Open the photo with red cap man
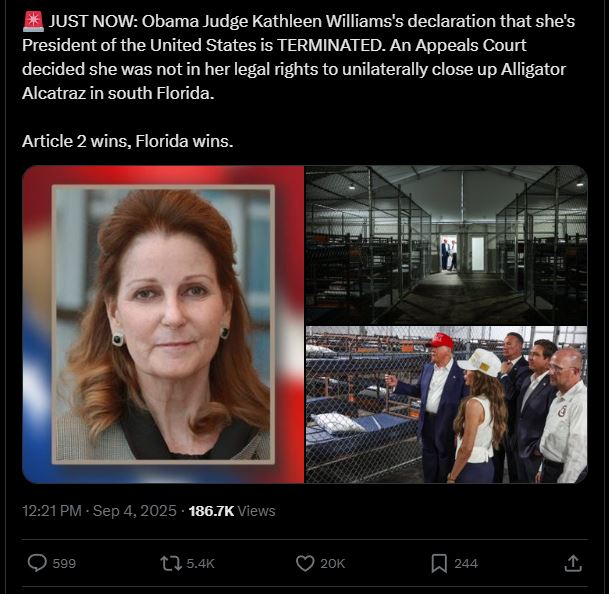Image resolution: width=609 pixels, height=594 pixels. (446, 404)
